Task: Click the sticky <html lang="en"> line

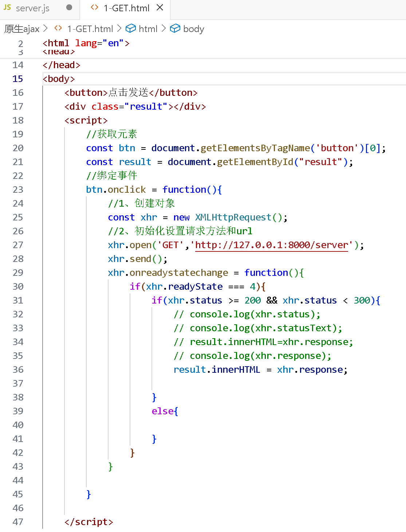Action: click(86, 43)
